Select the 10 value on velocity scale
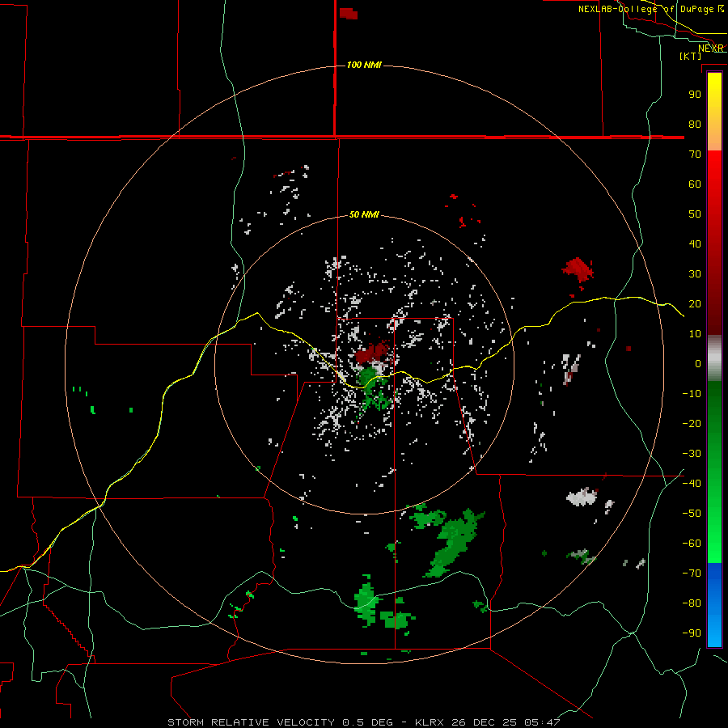This screenshot has width=728, height=728. click(695, 334)
